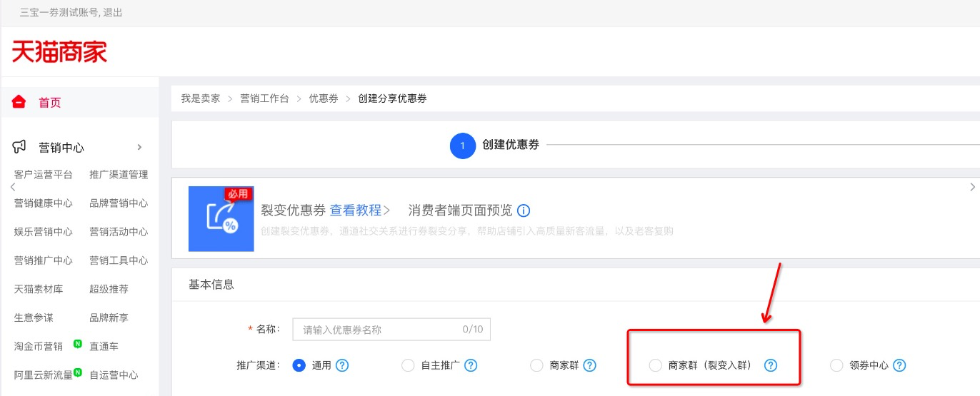Image resolution: width=980 pixels, height=396 pixels.
Task: Click the left sidebar collapse arrow
Action: (13, 187)
